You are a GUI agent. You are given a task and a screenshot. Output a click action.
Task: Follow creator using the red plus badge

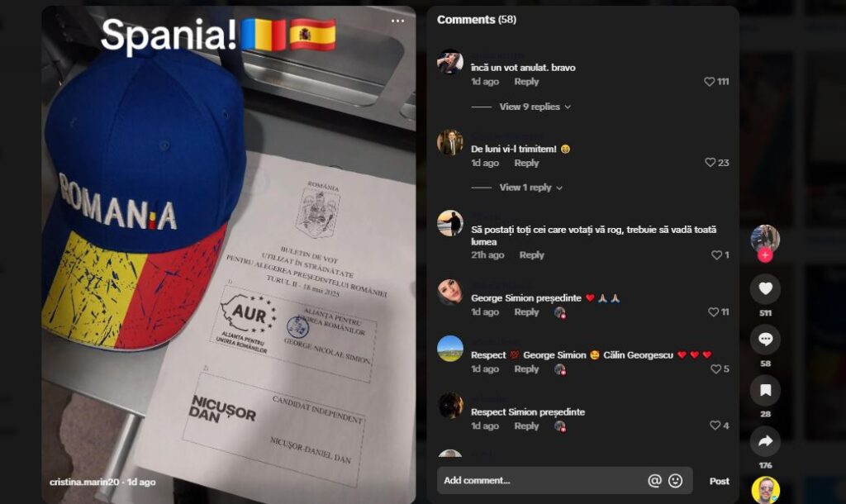click(x=765, y=255)
